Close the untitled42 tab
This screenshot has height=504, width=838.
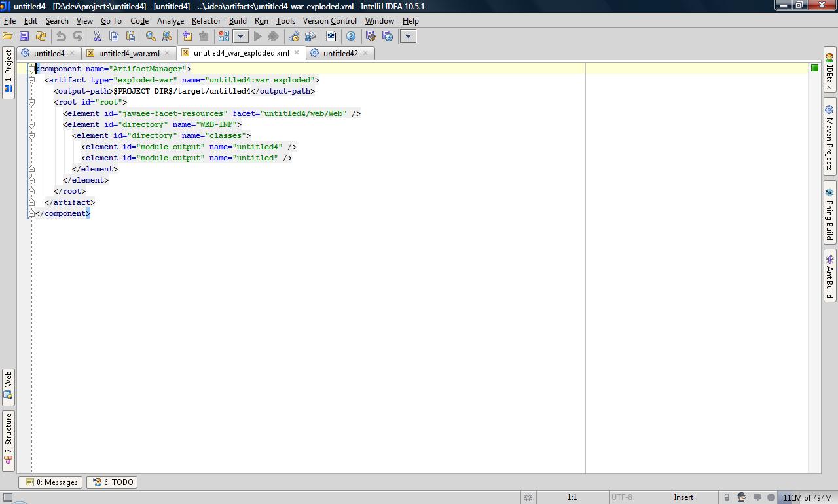[x=365, y=54]
